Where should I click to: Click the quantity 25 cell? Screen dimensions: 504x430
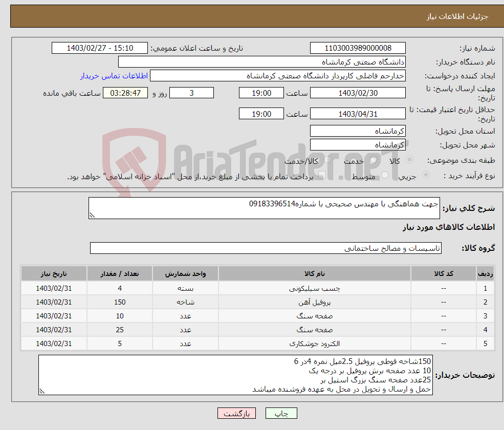[120, 330]
